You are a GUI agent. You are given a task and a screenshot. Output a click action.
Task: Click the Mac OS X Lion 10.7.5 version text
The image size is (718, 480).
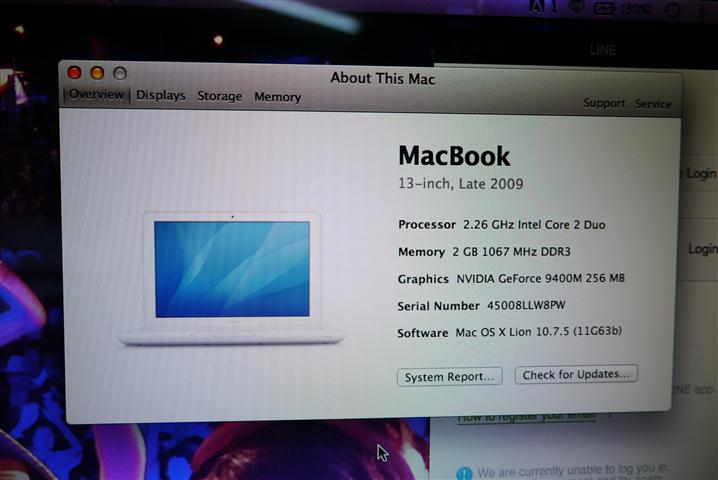point(538,332)
